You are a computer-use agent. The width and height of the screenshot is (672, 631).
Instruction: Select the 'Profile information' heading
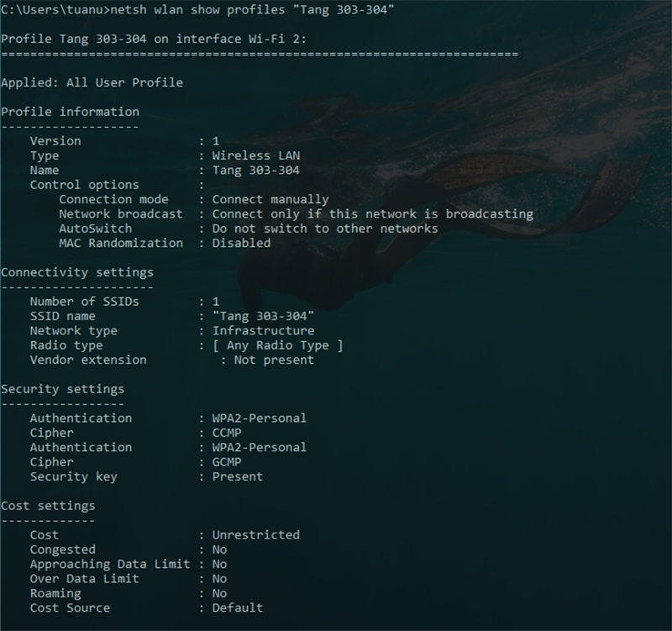coord(71,112)
